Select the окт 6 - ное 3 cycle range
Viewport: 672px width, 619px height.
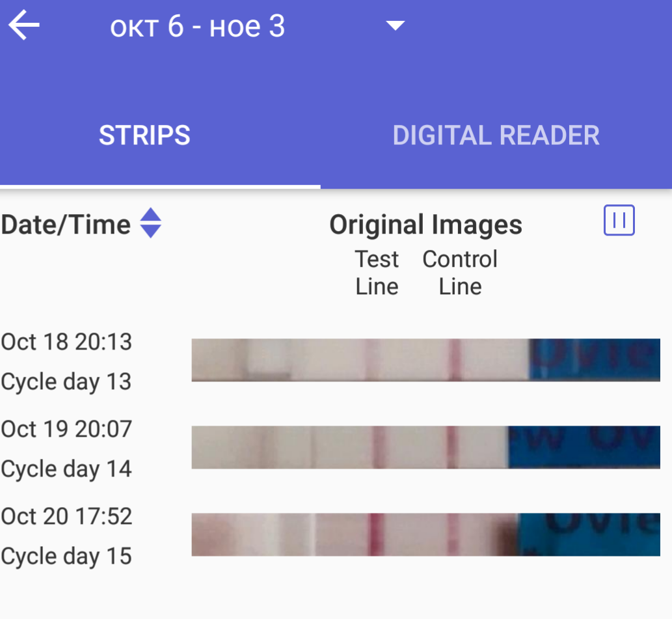tap(198, 27)
